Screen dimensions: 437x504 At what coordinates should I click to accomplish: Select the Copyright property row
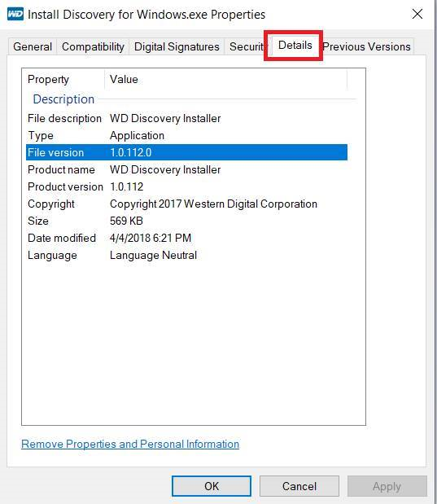tap(186, 204)
